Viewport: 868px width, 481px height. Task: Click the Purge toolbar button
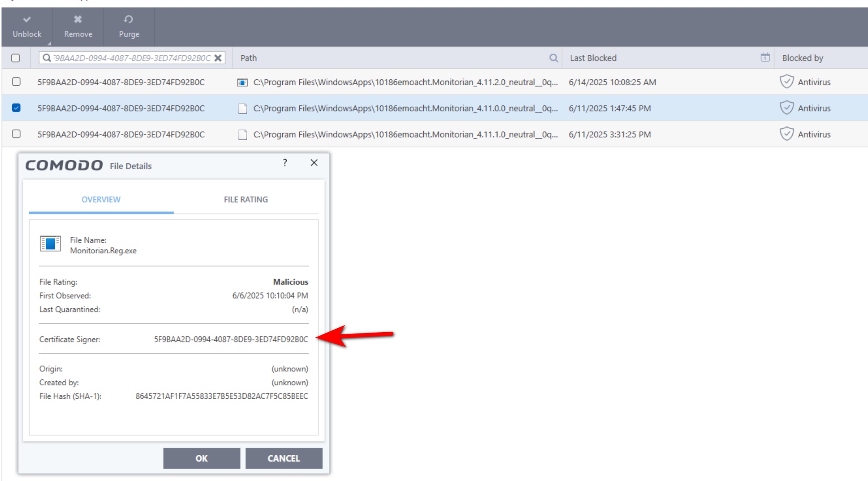[x=129, y=27]
